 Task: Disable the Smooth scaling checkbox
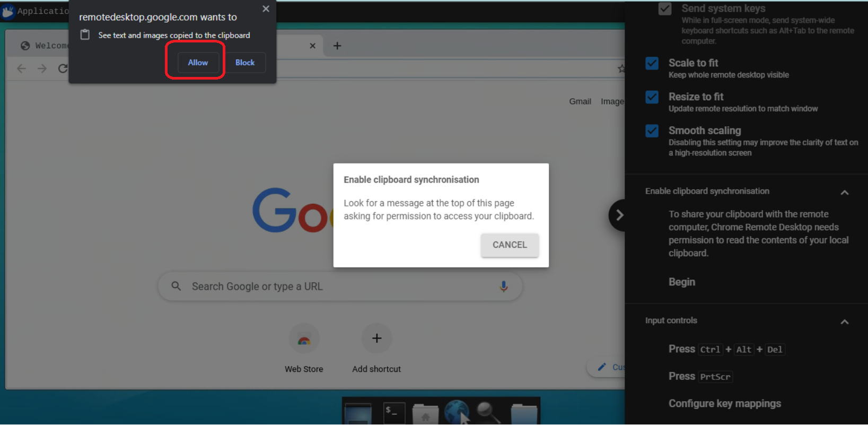tap(652, 131)
